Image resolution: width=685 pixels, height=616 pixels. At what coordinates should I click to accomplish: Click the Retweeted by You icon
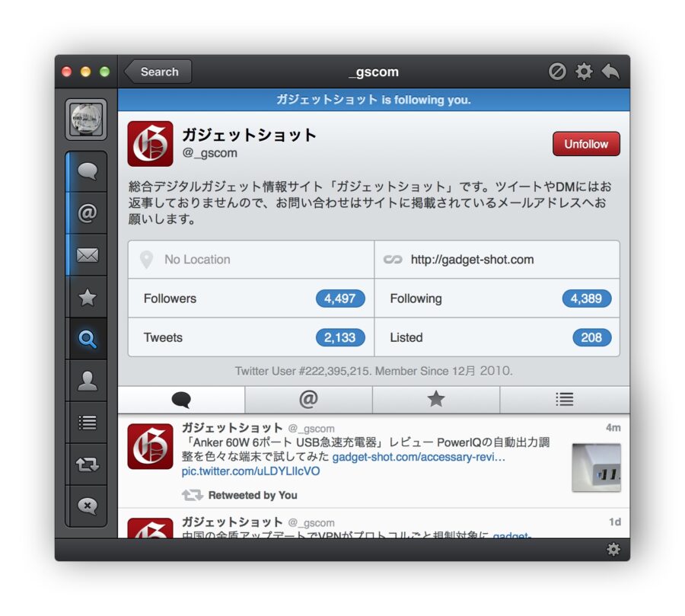[193, 495]
